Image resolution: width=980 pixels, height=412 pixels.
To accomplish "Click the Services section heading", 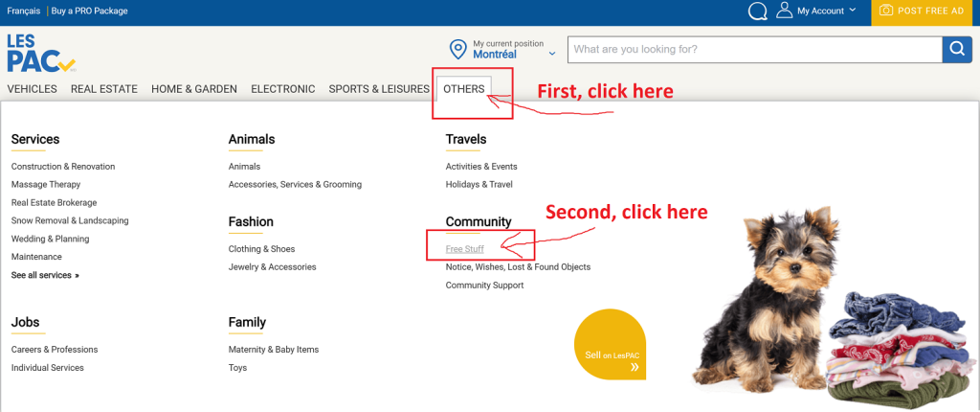I will coord(35,139).
